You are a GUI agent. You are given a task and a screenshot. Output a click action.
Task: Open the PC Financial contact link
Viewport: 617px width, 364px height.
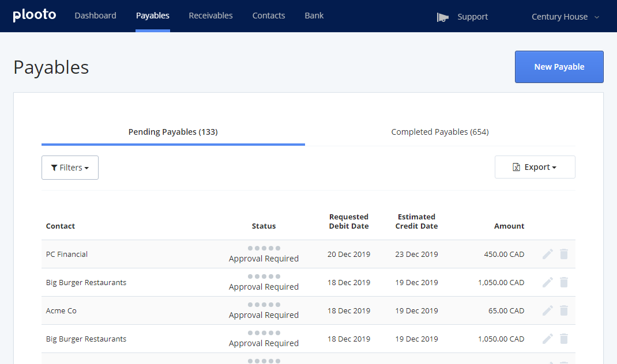pos(66,254)
